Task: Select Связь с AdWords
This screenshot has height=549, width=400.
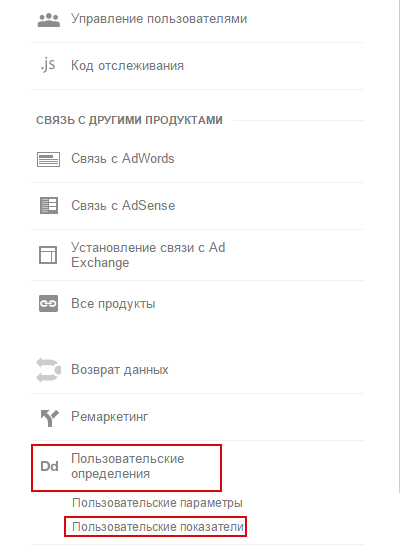Action: pyautogui.click(x=123, y=159)
